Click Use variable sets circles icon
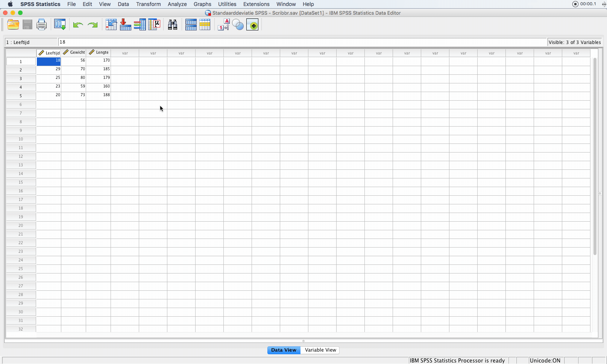Image resolution: width=607 pixels, height=364 pixels. (238, 25)
